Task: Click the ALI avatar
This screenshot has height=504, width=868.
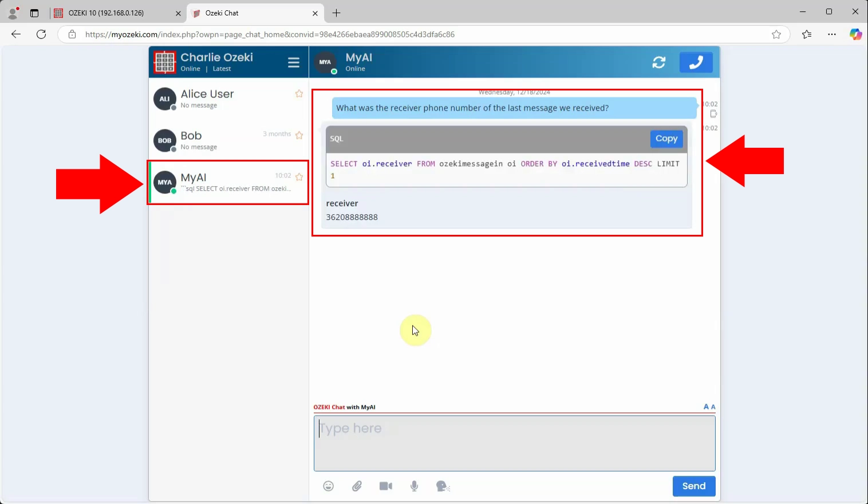Action: pyautogui.click(x=165, y=99)
